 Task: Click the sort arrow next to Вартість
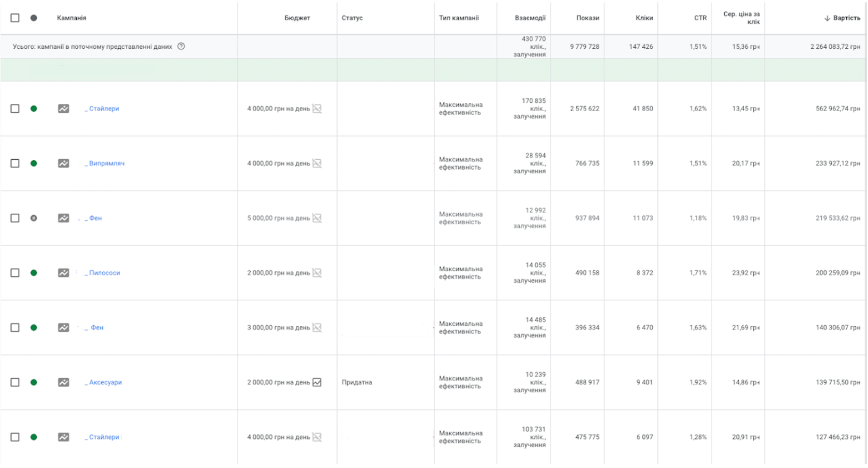click(827, 18)
